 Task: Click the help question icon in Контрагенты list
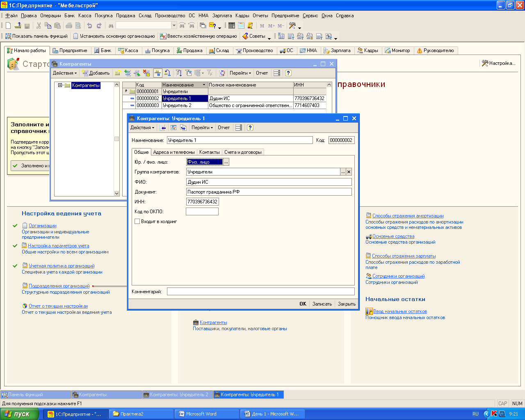[x=288, y=73]
